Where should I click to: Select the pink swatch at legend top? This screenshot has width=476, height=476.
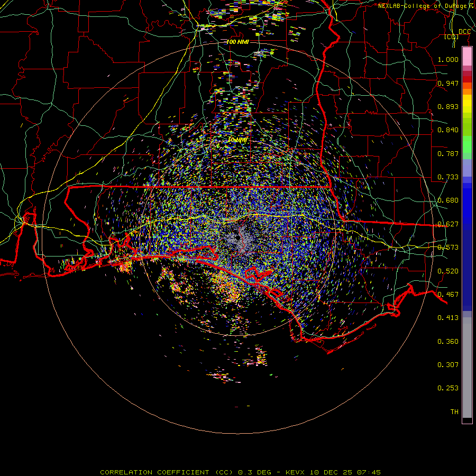point(467,57)
